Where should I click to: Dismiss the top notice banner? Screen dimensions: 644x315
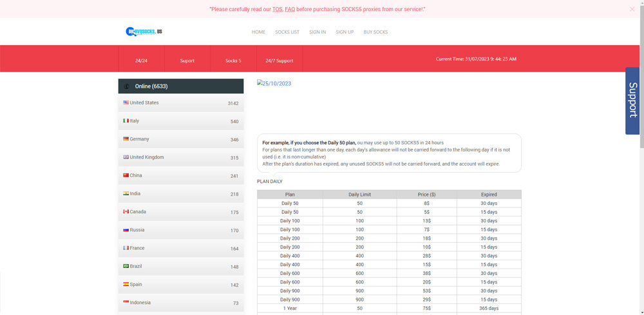pos(632,9)
